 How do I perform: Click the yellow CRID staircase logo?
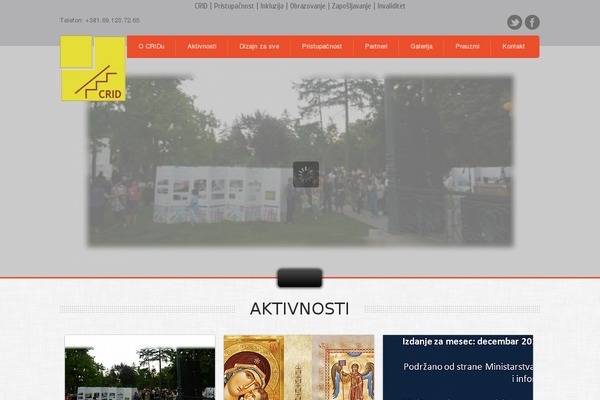pyautogui.click(x=93, y=69)
